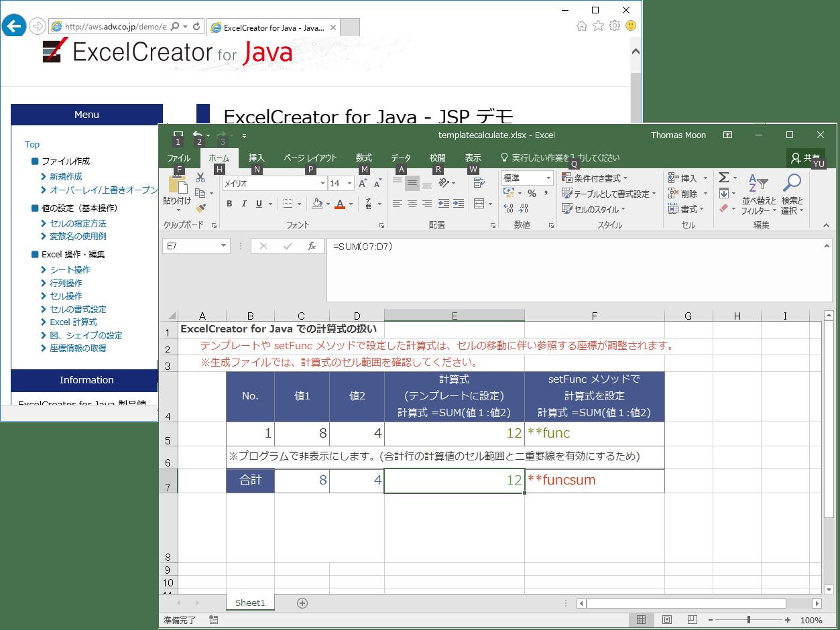Click セルの指定方法 link in browser menu
This screenshot has height=630, width=840.
[x=78, y=223]
